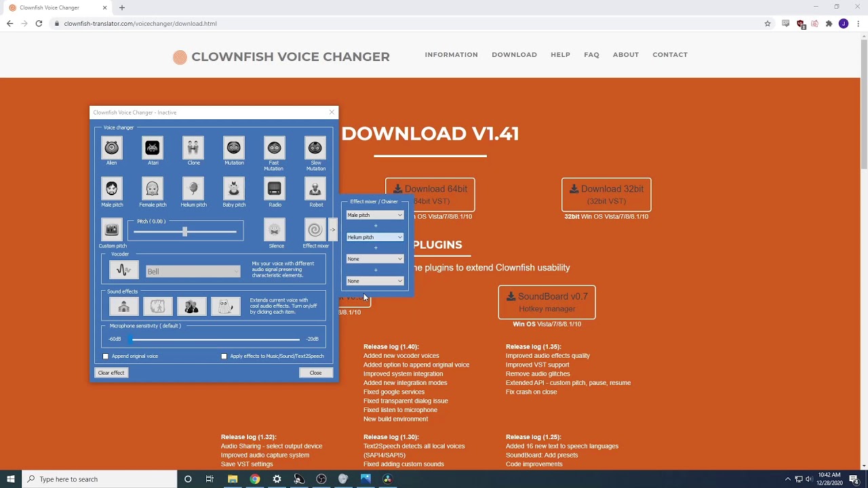The image size is (868, 488).
Task: Open the Bell vocoder voice dropdown
Action: click(193, 271)
